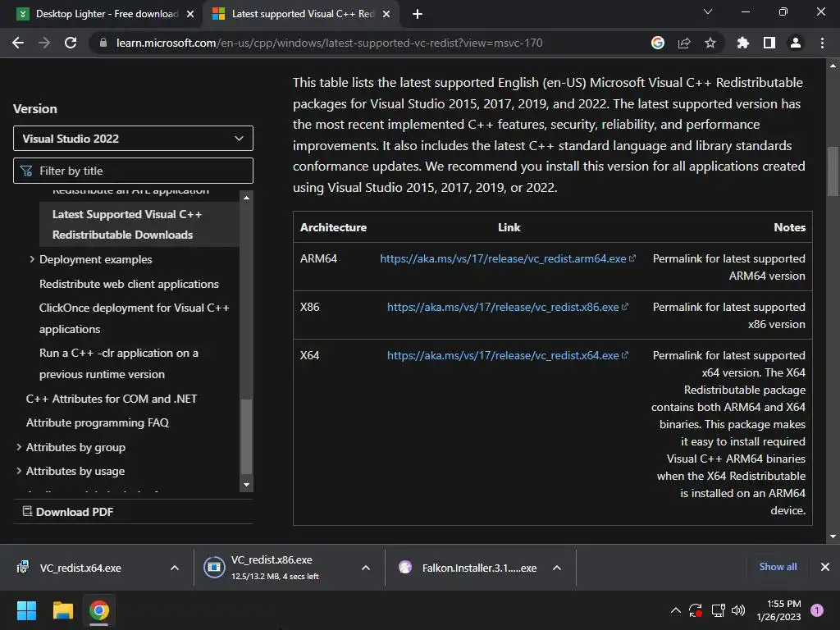Click Download PDF
This screenshot has height=630, width=840.
coord(68,512)
